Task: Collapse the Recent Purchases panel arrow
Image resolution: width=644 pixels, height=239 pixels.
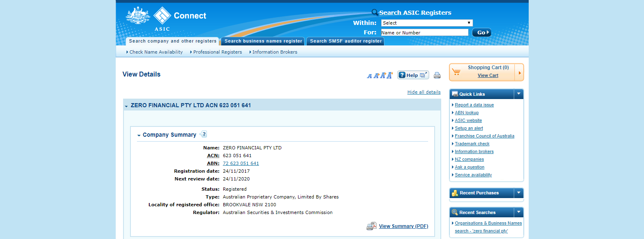Action: pos(519,193)
